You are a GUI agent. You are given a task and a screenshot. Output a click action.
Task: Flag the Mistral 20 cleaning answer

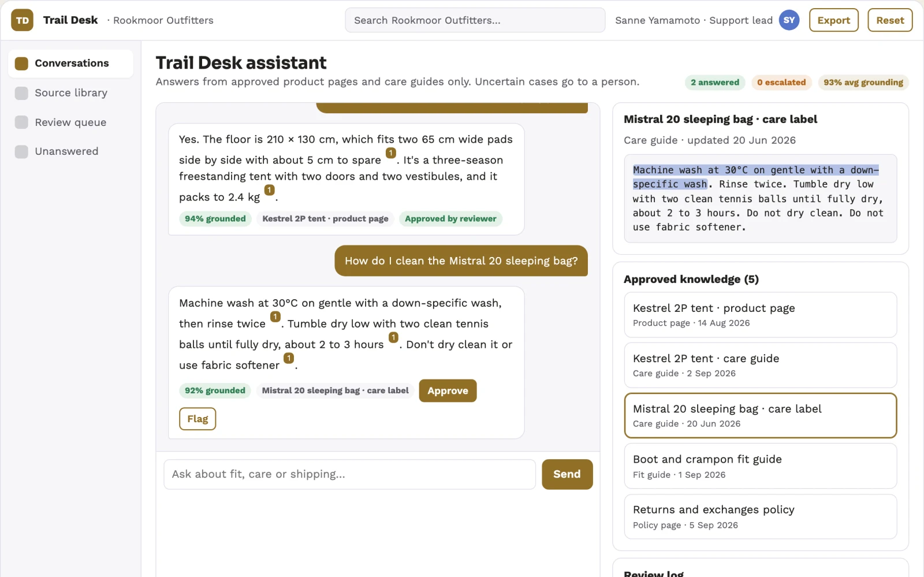click(x=198, y=419)
